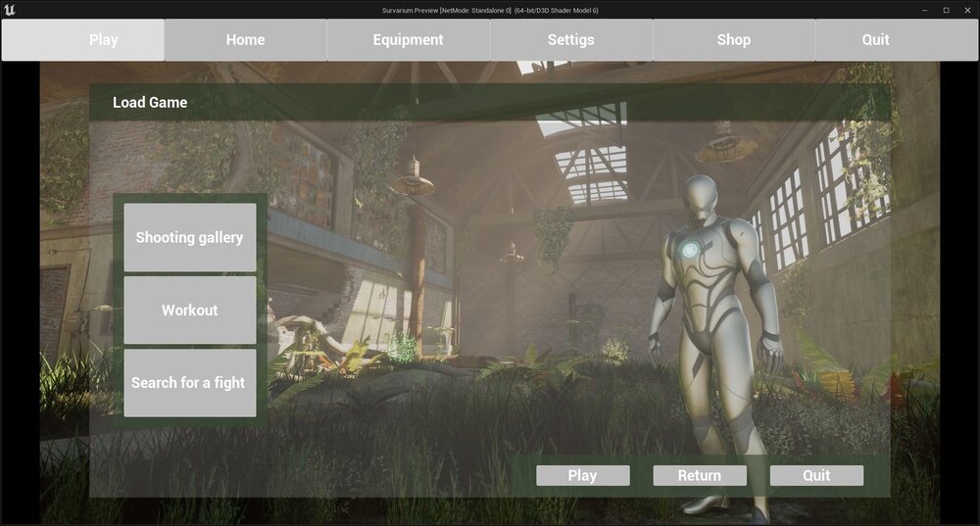Click the Quit button in bottom panel

817,475
